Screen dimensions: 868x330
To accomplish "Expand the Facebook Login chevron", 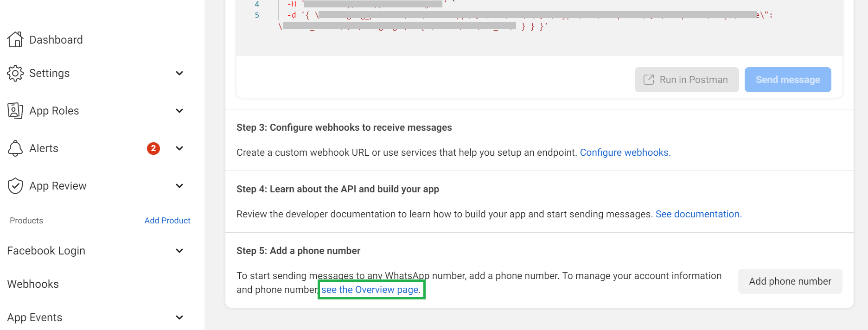I will coord(179,251).
